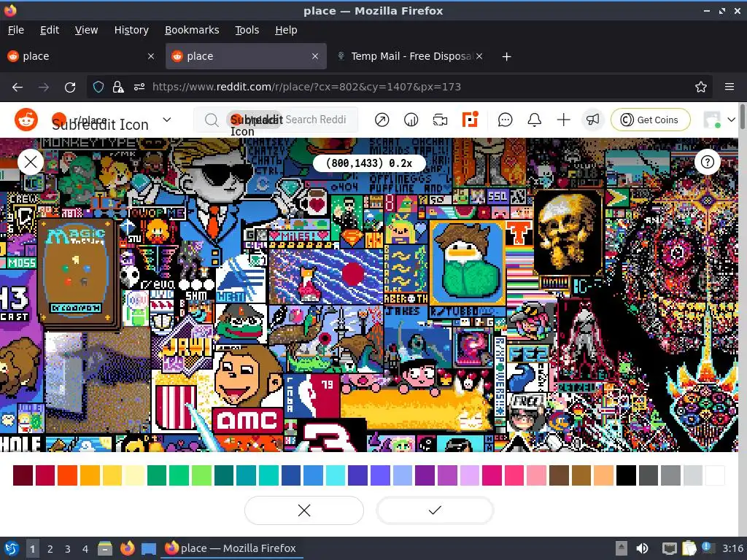The height and width of the screenshot is (560, 747).
Task: Close the active place tab
Action: pos(315,56)
